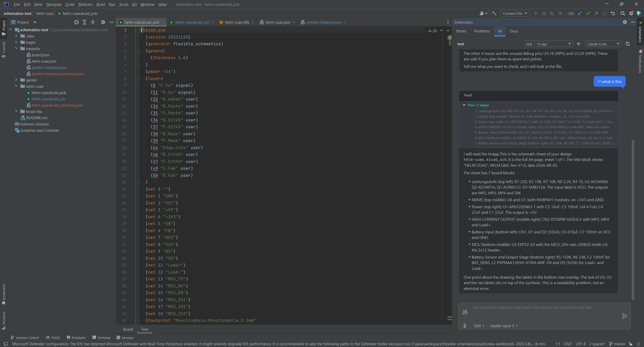The width and height of the screenshot is (644, 347).
Task: Toggle the Version Control tool window button
Action: (x=25, y=338)
